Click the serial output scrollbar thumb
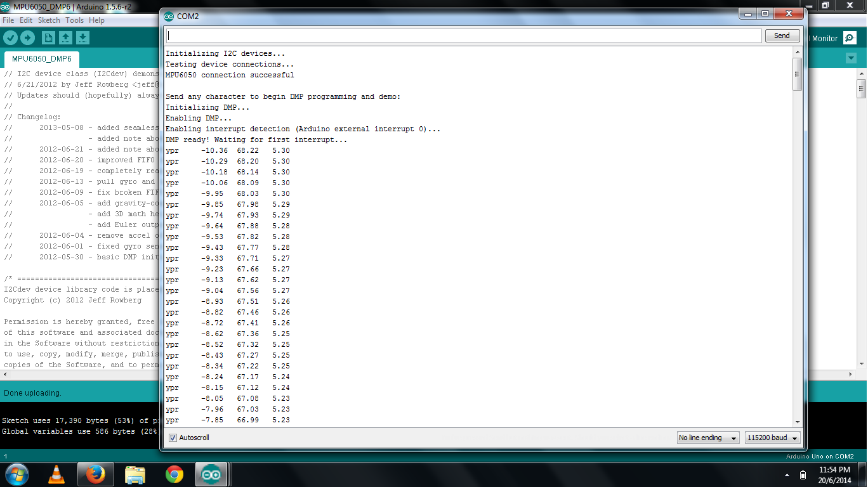The height and width of the screenshot is (487, 868). coord(798,74)
